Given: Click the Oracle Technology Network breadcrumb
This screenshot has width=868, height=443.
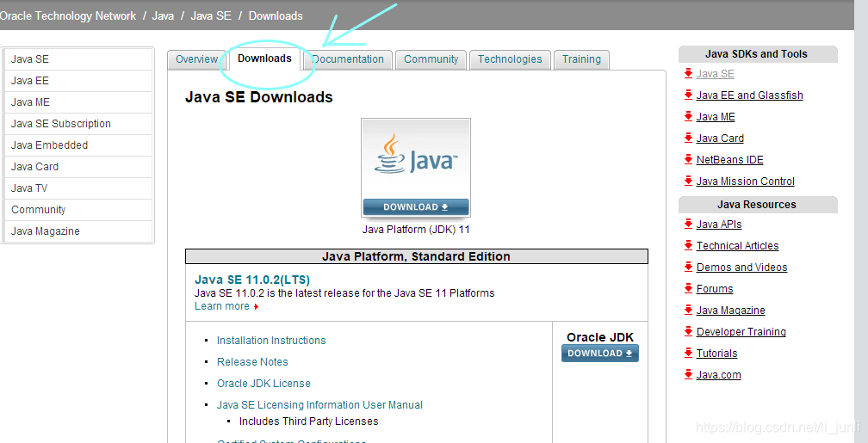Looking at the screenshot, I should click(67, 16).
